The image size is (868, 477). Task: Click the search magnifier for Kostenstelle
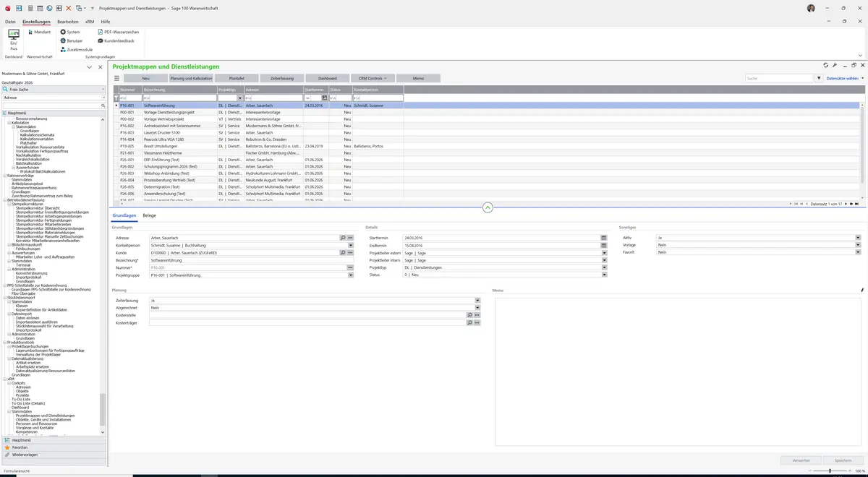point(469,315)
